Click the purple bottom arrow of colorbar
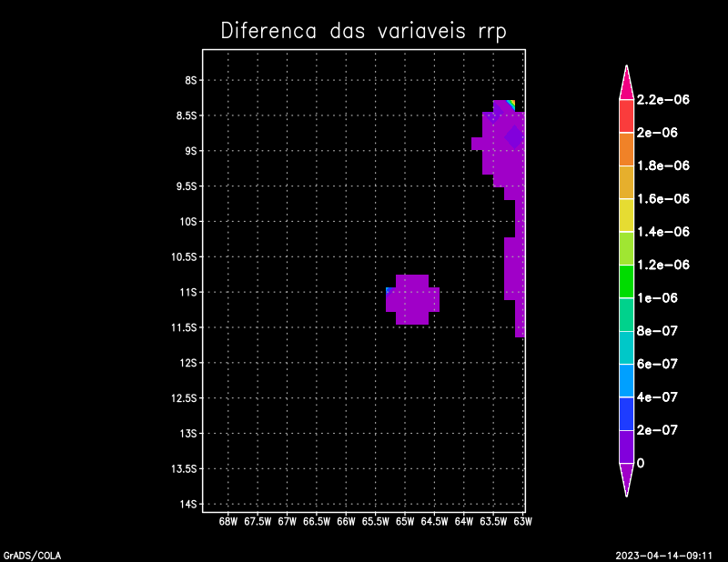This screenshot has height=562, width=728. [626, 478]
